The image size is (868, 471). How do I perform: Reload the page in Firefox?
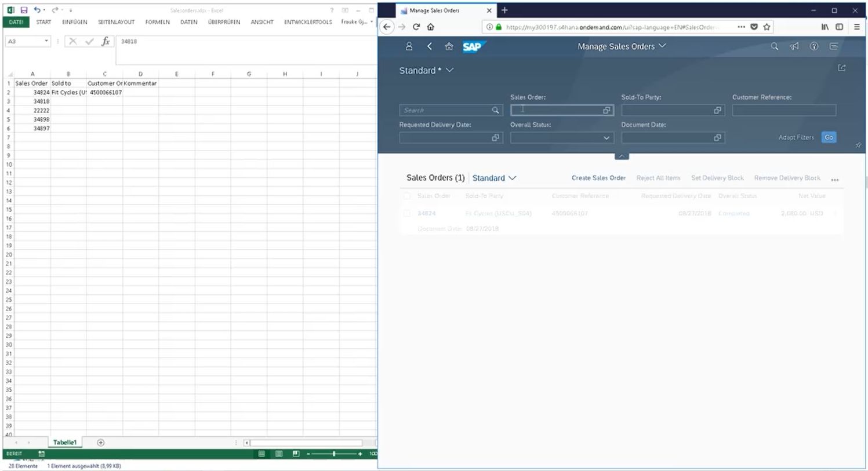[x=416, y=27]
